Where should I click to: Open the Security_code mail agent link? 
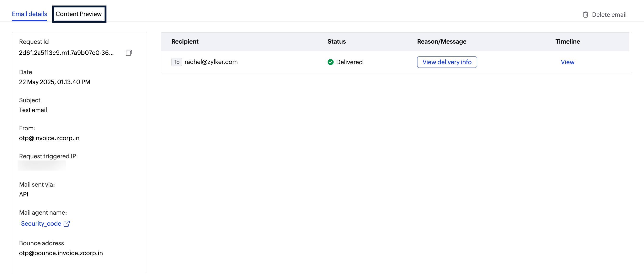[41, 223]
